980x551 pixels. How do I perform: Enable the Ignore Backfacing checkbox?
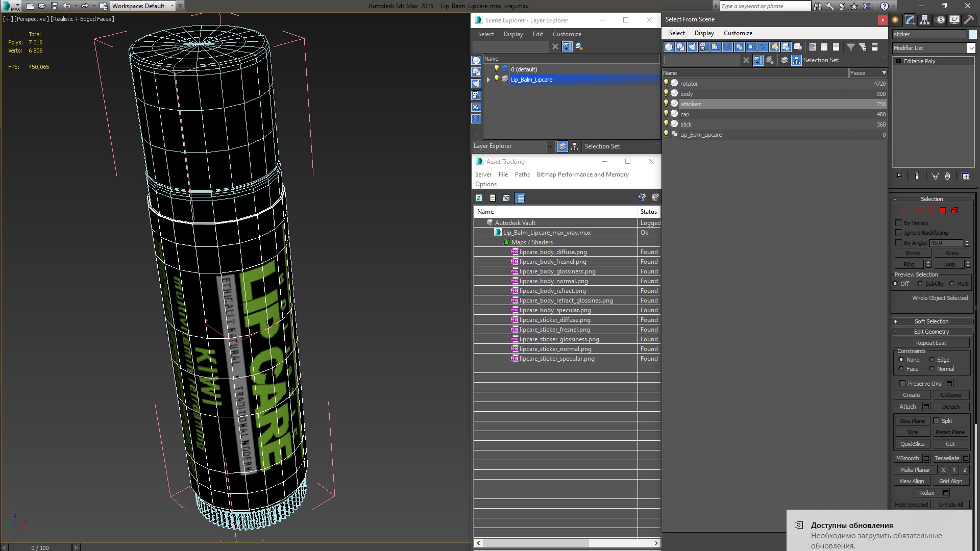pos(899,233)
